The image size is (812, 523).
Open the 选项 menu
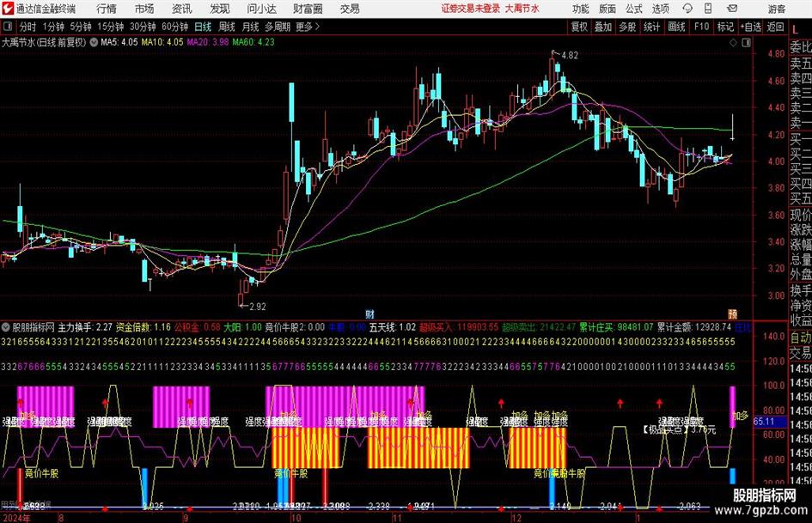[x=660, y=9]
